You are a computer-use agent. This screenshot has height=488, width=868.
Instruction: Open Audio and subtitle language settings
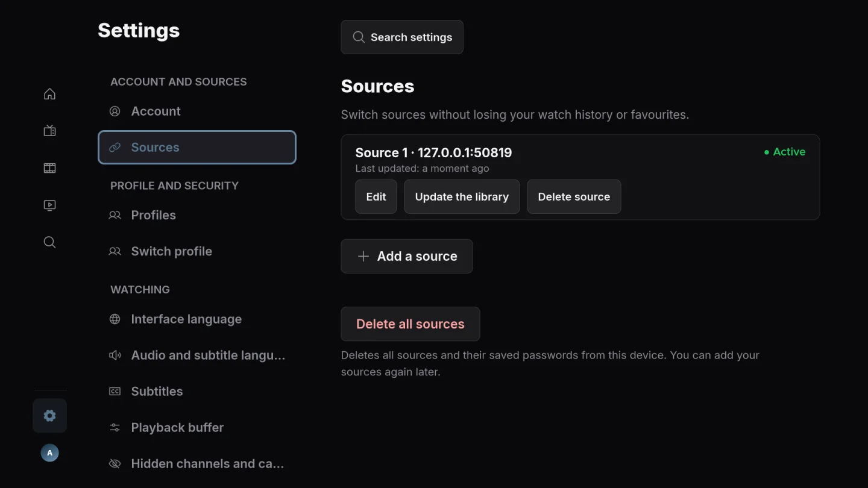(x=197, y=355)
